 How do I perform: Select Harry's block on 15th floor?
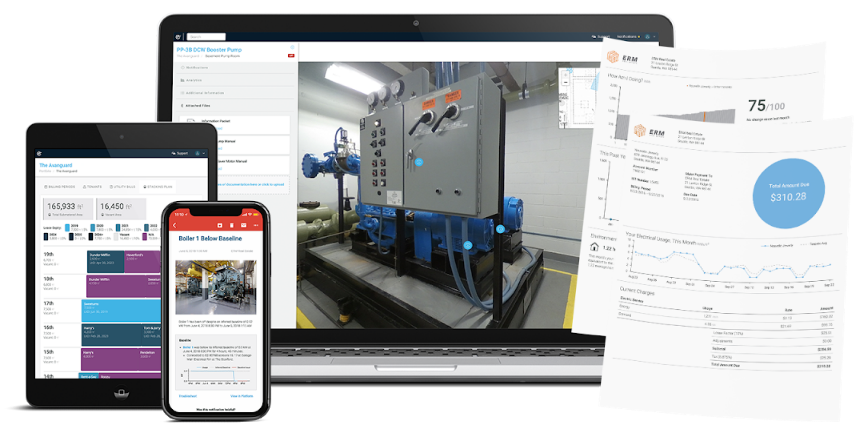point(109,360)
